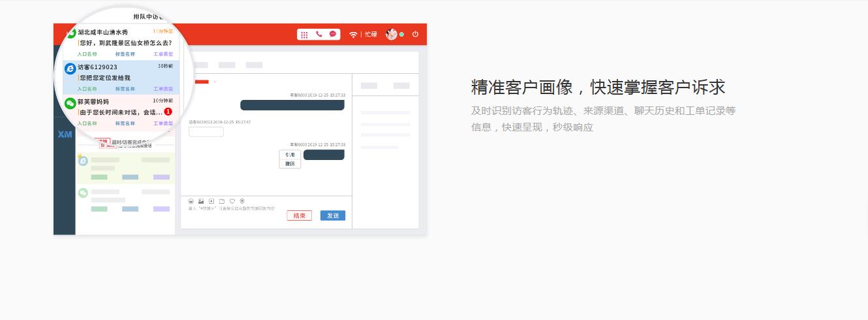Send a location via pin icon
Image resolution: width=868 pixels, height=320 pixels.
(242, 201)
